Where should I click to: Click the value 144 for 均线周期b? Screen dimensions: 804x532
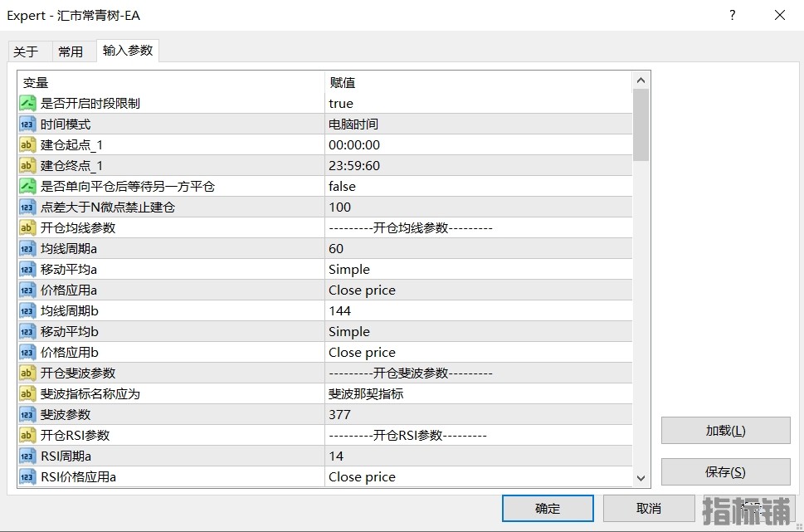click(x=479, y=311)
